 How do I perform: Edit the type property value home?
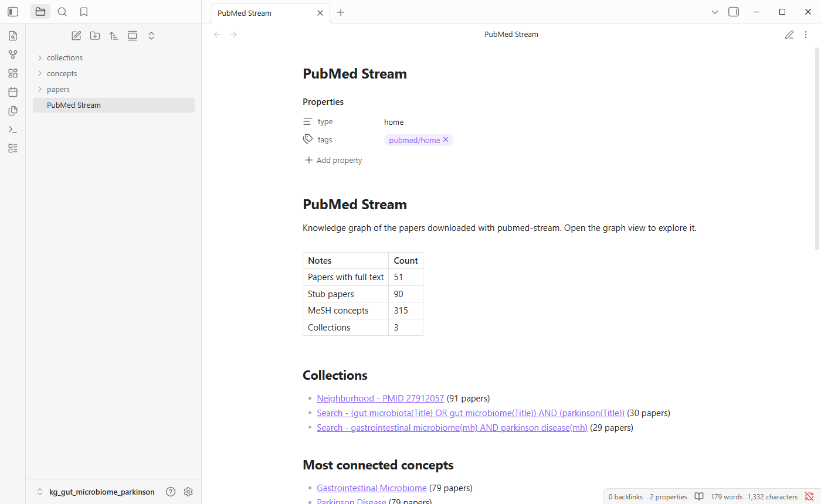pos(394,122)
